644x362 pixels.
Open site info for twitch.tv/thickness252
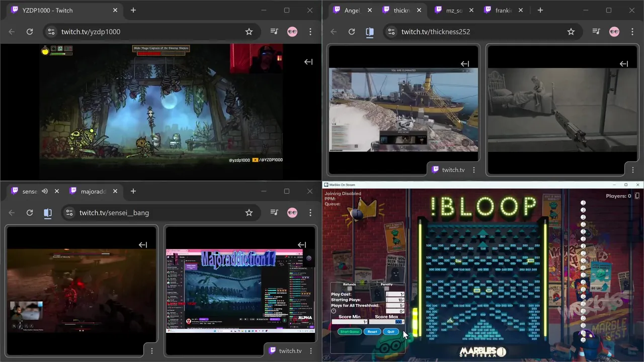point(391,32)
